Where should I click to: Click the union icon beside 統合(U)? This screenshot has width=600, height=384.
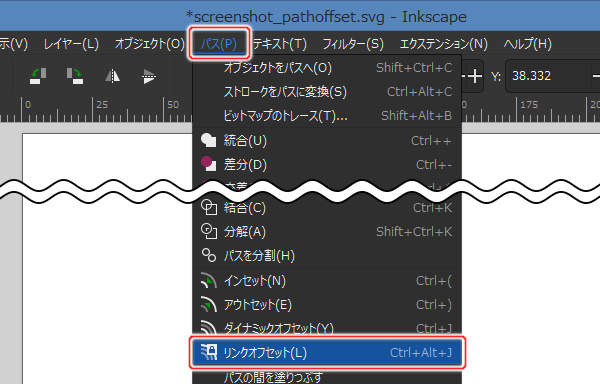(x=209, y=140)
